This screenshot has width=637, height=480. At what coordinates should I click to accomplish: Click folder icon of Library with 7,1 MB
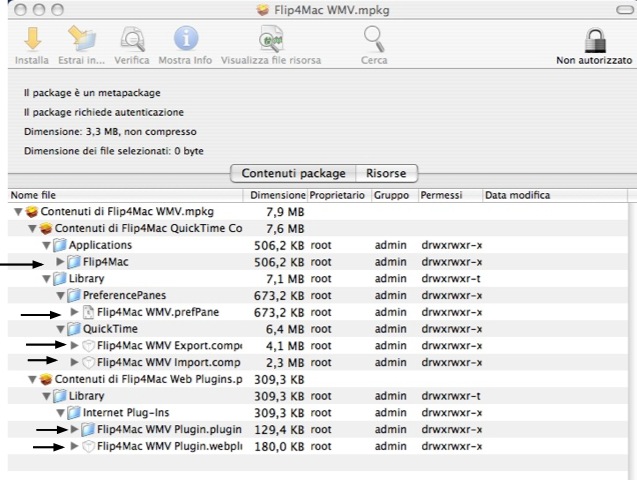[x=60, y=279]
